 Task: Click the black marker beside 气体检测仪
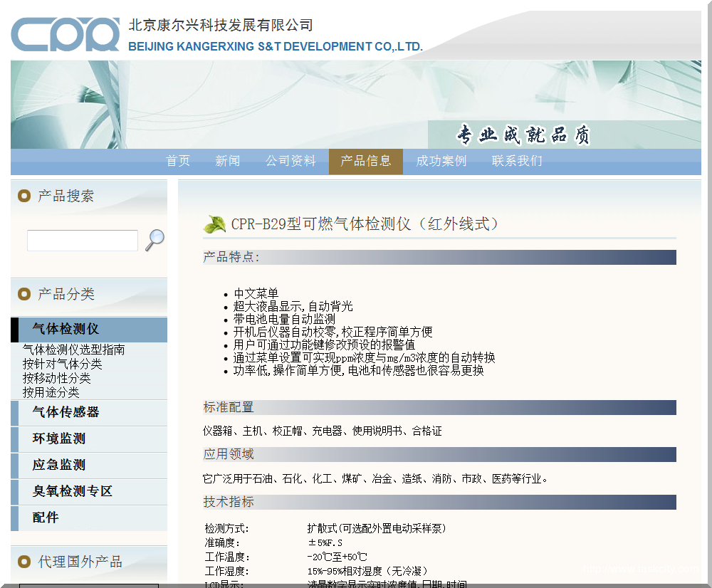click(14, 330)
